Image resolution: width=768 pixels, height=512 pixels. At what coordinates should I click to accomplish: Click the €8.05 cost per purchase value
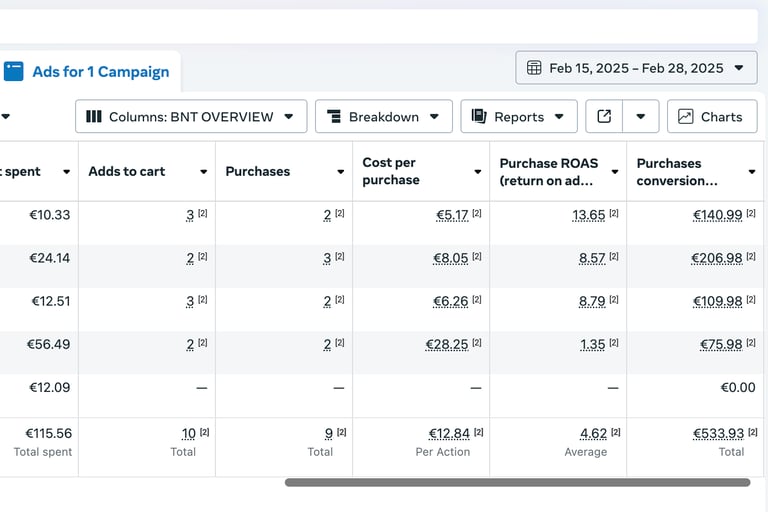point(451,258)
